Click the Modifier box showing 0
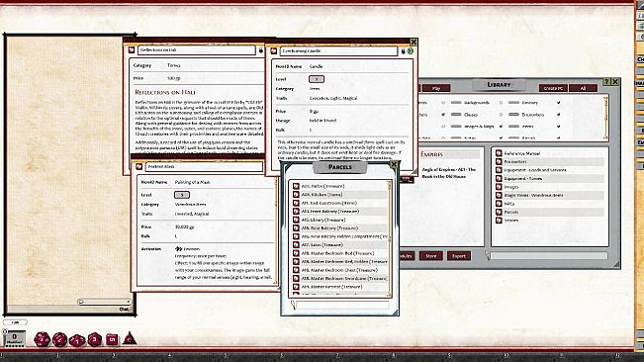 pos(15,338)
